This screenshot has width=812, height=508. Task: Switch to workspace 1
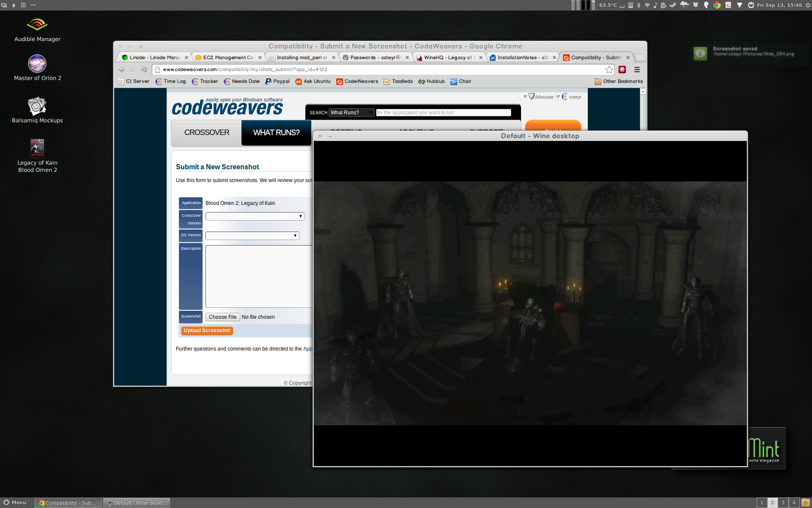762,502
